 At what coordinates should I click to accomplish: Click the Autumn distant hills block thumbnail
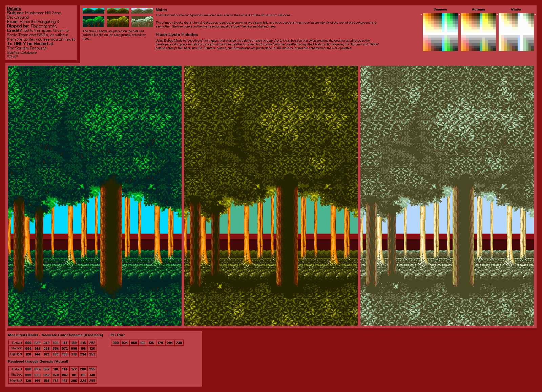[118, 11]
